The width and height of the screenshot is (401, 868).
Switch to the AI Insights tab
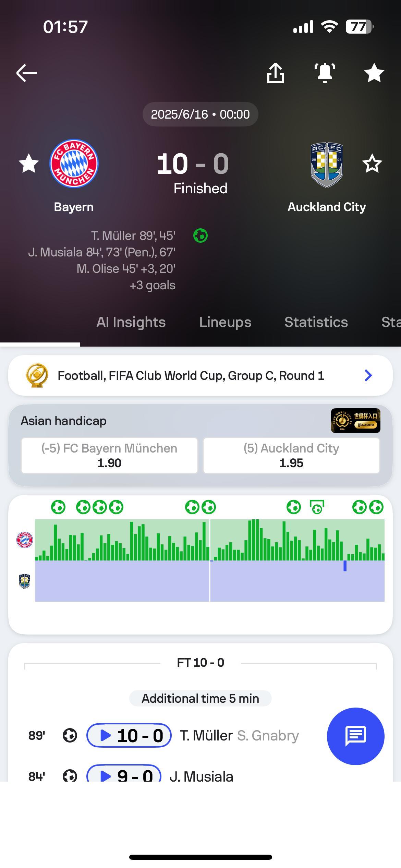tap(131, 322)
